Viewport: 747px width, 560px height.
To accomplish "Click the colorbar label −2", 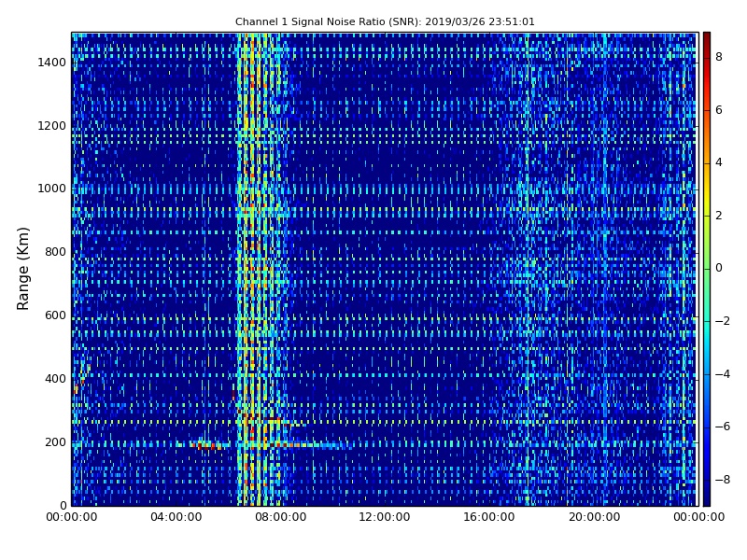I will (x=723, y=321).
